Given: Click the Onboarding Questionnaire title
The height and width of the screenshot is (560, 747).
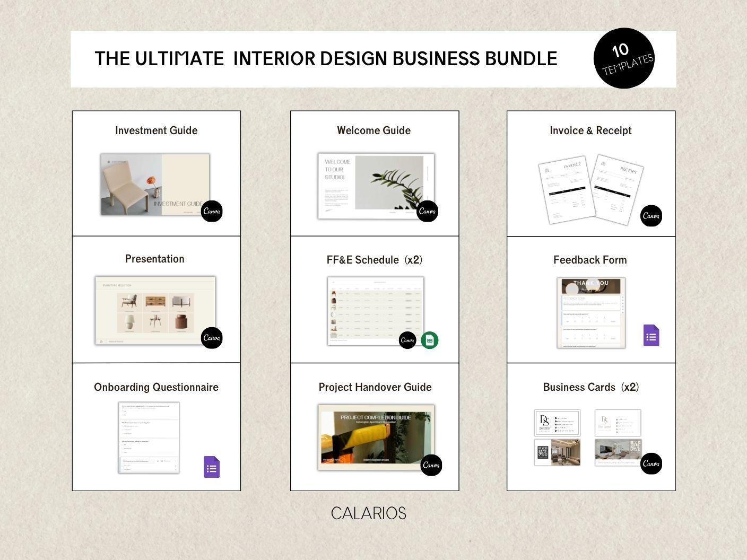Looking at the screenshot, I should point(156,387).
